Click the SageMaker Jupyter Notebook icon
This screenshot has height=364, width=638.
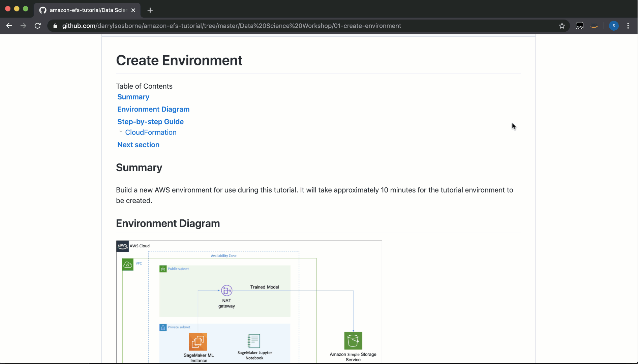254,341
